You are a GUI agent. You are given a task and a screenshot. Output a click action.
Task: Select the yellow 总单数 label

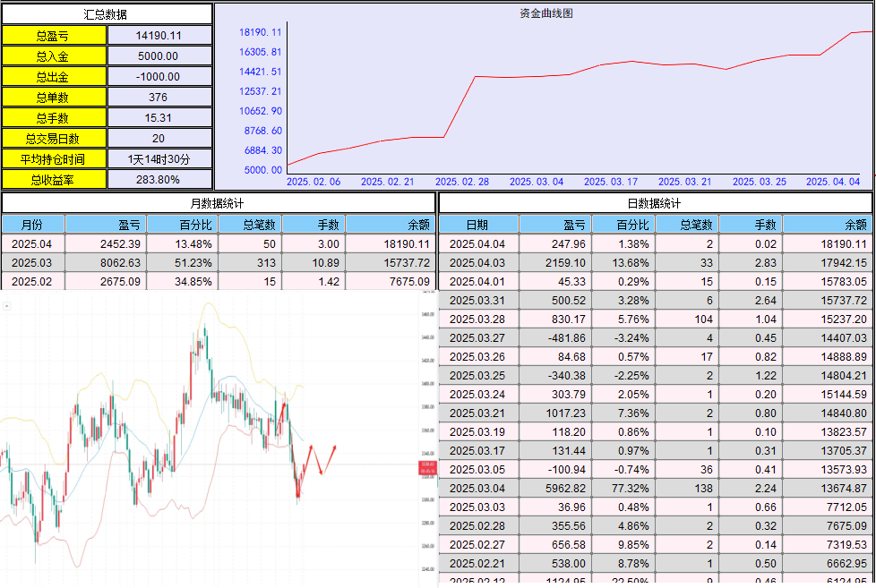tap(54, 98)
